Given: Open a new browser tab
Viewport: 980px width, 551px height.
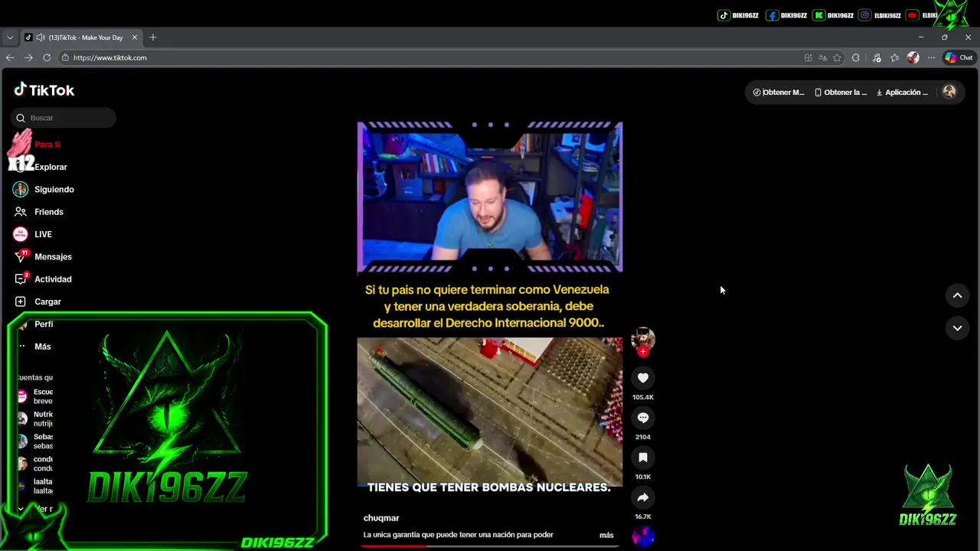Looking at the screenshot, I should 153,37.
